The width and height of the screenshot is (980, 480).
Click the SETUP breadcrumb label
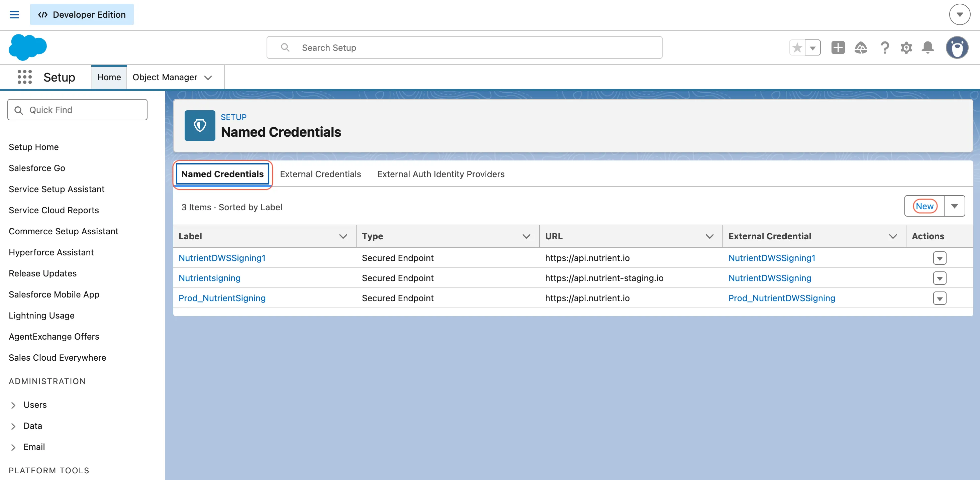233,117
